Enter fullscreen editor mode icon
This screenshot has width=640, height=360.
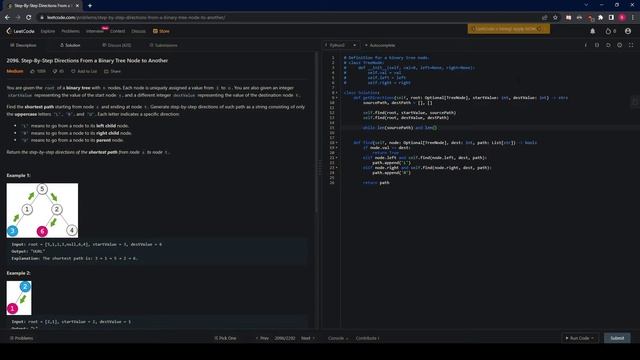coord(631,45)
